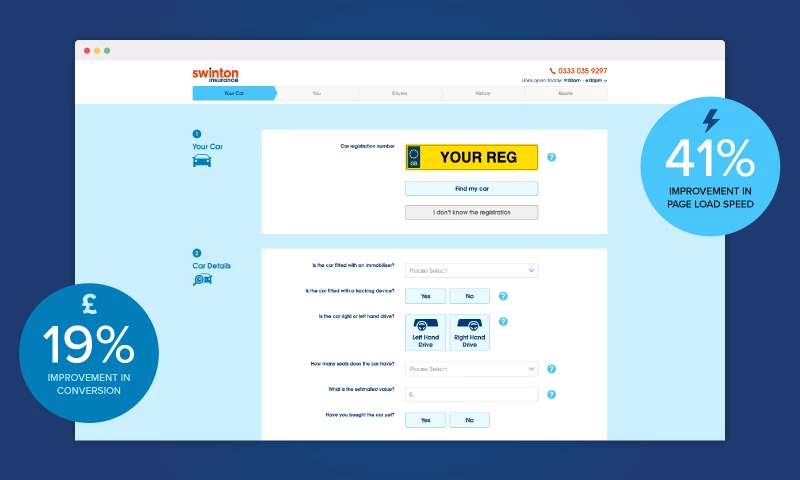The image size is (800, 480).
Task: Click the magnifier car icon under Car Details
Action: [202, 280]
